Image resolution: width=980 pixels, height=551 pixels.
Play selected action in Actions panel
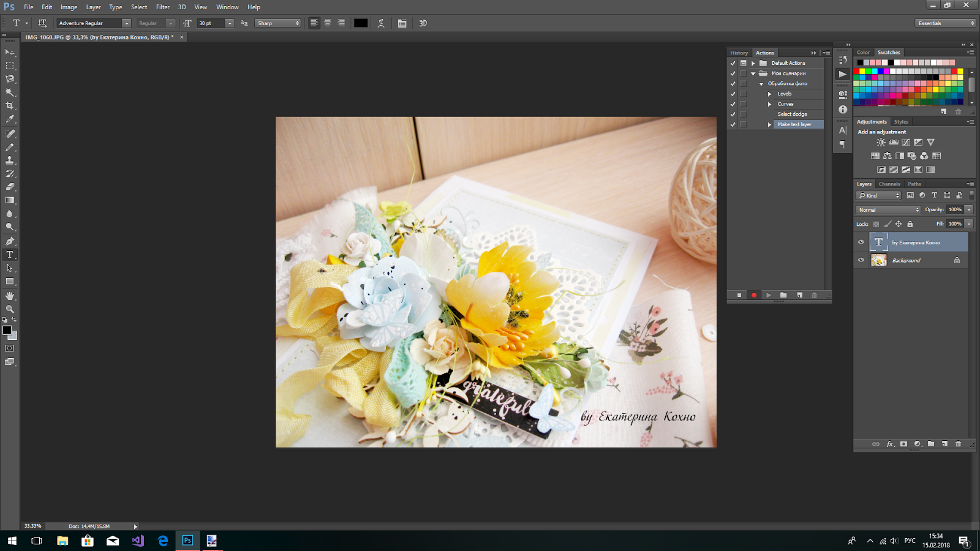pos(769,295)
